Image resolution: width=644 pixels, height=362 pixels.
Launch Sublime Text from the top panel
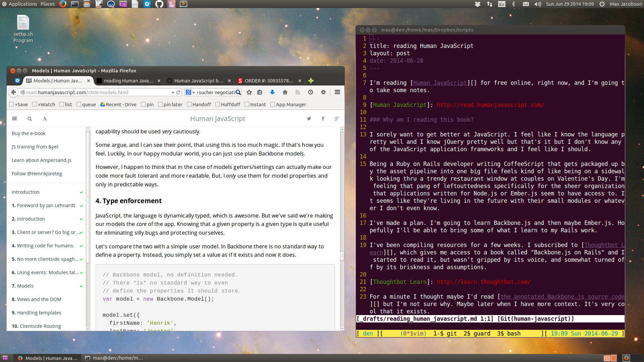(183, 4)
